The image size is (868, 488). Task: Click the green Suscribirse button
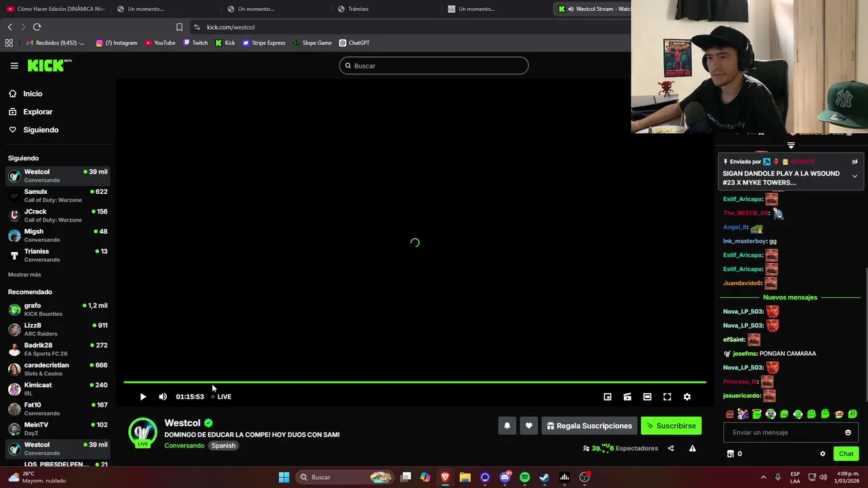(671, 426)
